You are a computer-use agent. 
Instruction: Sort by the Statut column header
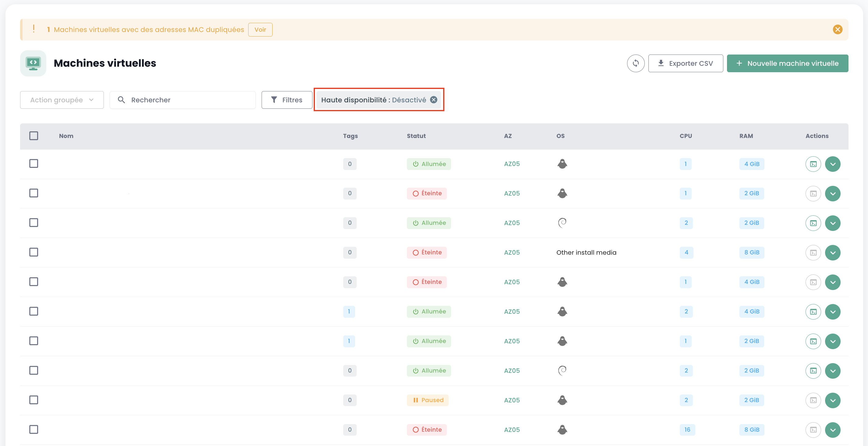click(x=416, y=136)
